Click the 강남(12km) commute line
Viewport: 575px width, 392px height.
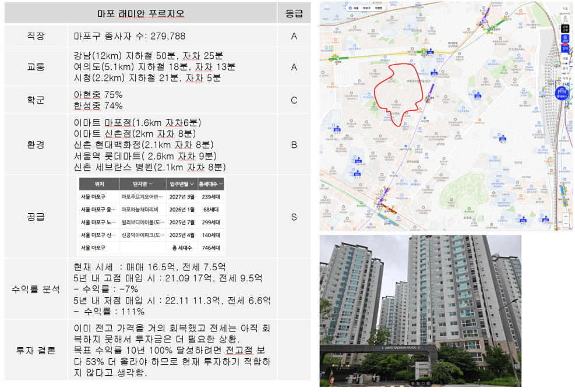[148, 56]
